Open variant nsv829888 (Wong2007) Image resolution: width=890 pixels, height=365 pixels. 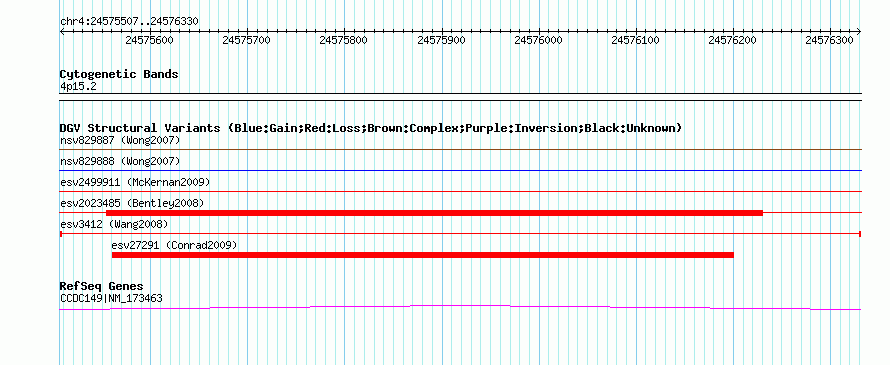pos(120,161)
